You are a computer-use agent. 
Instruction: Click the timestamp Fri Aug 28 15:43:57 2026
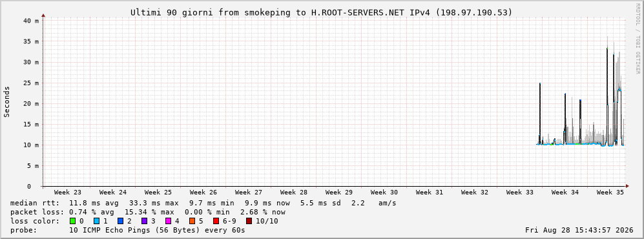click(579, 231)
